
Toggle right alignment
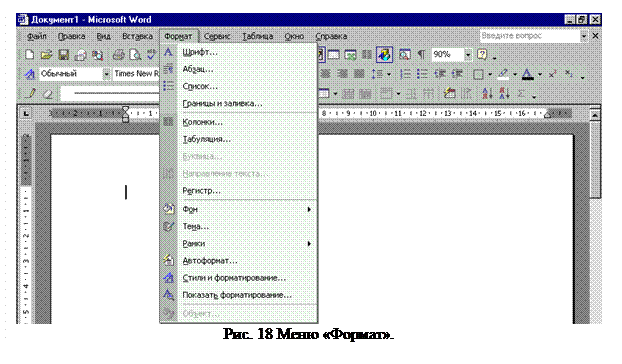342,74
